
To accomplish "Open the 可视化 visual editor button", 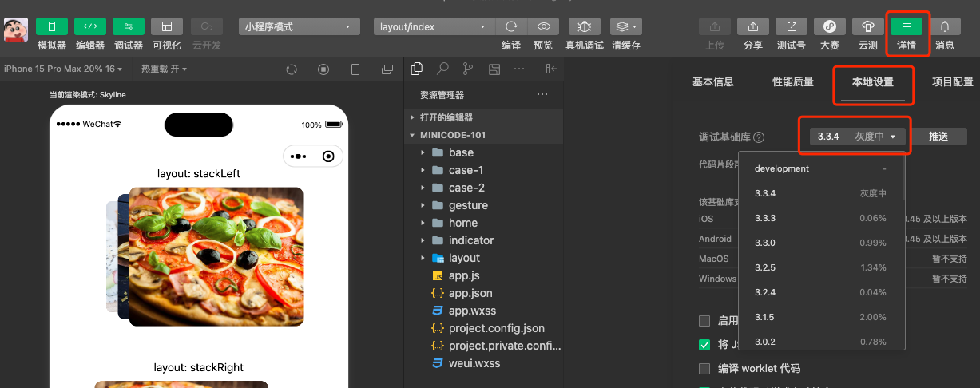I will click(x=167, y=26).
